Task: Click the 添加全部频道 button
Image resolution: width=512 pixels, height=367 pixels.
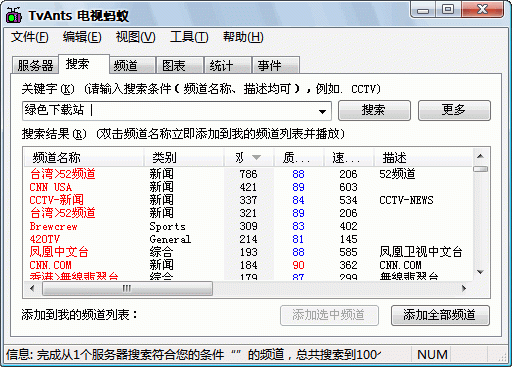Action: 440,315
